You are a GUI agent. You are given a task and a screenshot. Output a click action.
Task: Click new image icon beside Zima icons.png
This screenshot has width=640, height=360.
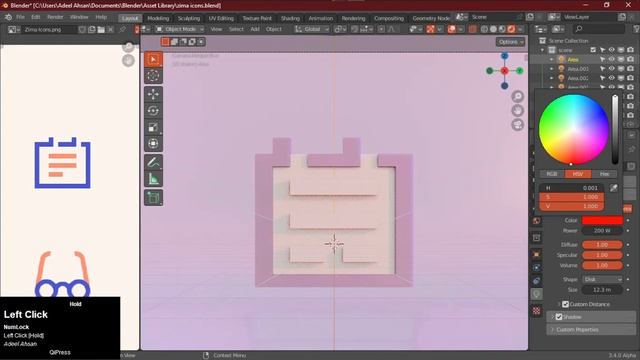(x=91, y=29)
